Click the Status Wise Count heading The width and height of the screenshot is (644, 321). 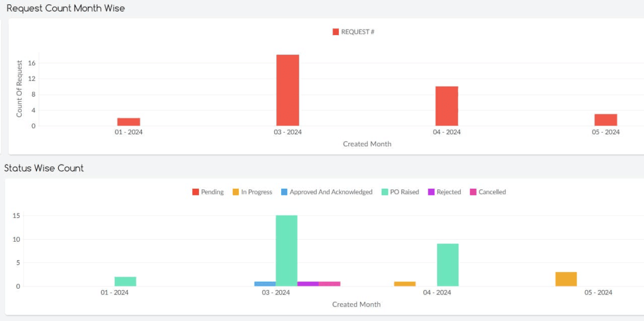point(44,168)
